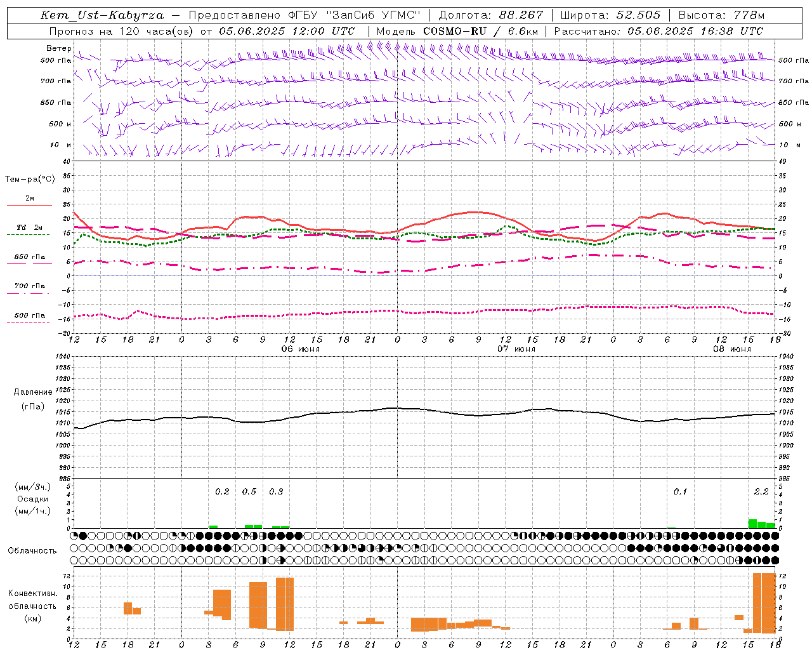
Task: Click the '0.2' precipitation amount value
Action: [x=222, y=491]
